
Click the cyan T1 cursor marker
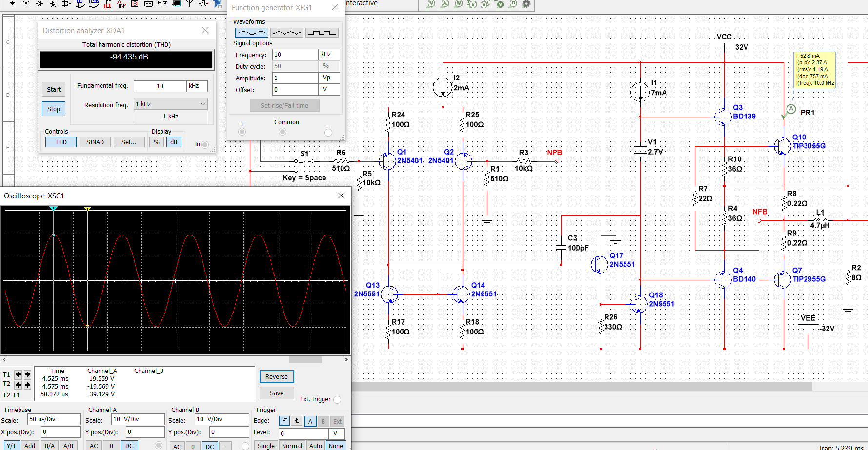[x=54, y=208]
